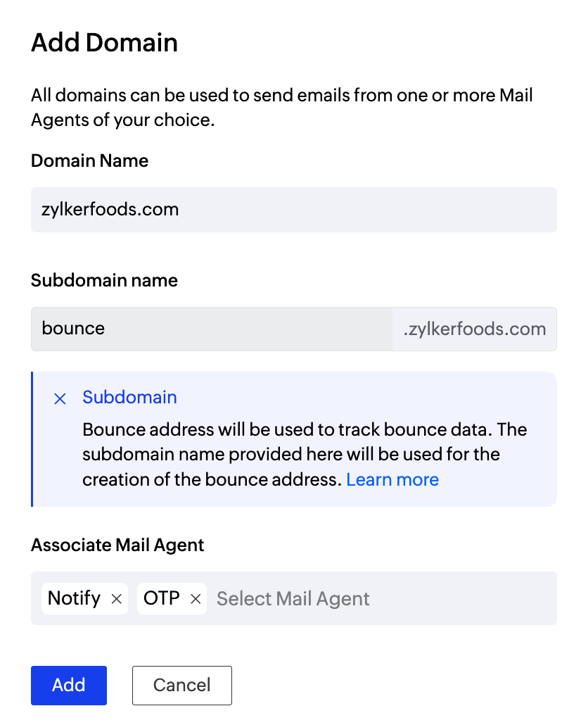Image resolution: width=588 pixels, height=725 pixels.
Task: Open the Select Mail Agent dropdown
Action: (x=380, y=599)
